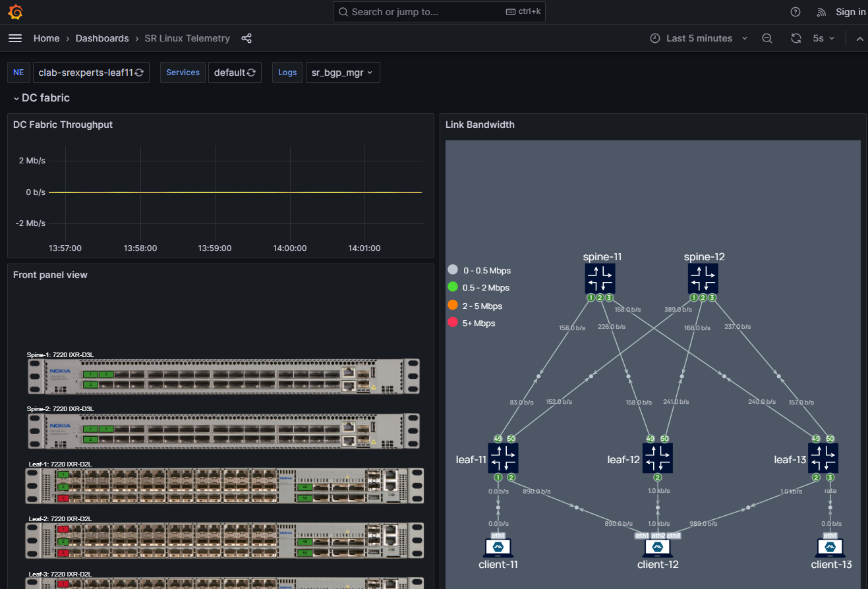Image resolution: width=868 pixels, height=589 pixels.
Task: Click the client-12 laptop icon
Action: point(658,547)
